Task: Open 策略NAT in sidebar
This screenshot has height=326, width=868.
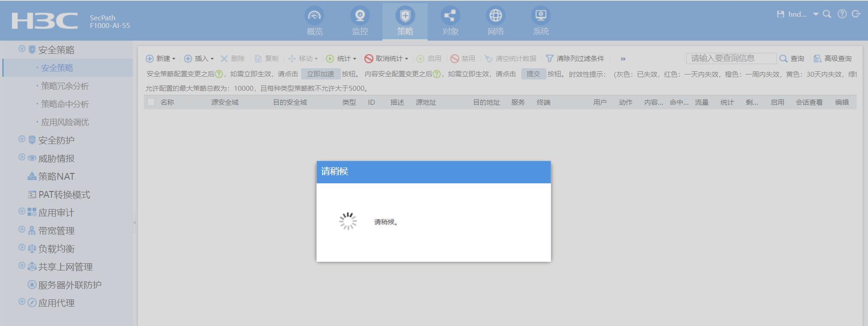Action: 56,177
